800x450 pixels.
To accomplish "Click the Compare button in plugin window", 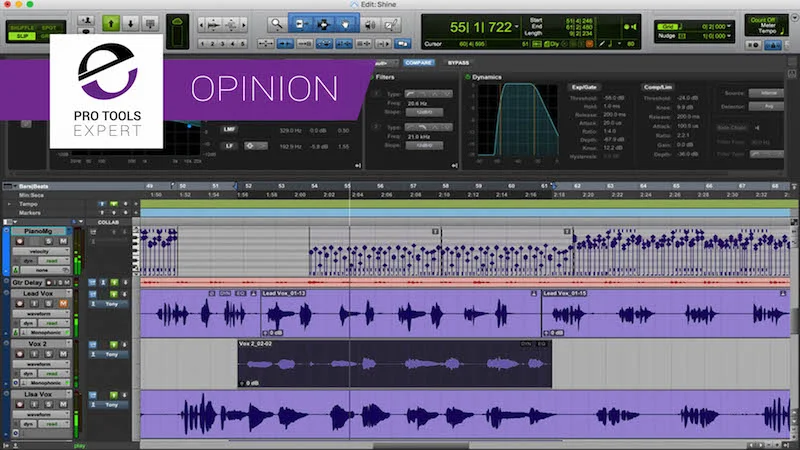I will pyautogui.click(x=419, y=63).
